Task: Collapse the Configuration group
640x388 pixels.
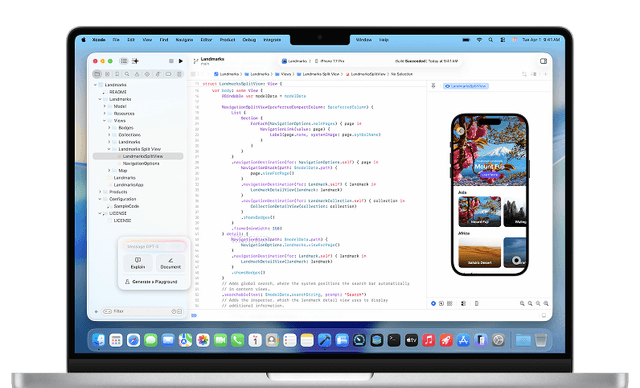Action: 100,199
